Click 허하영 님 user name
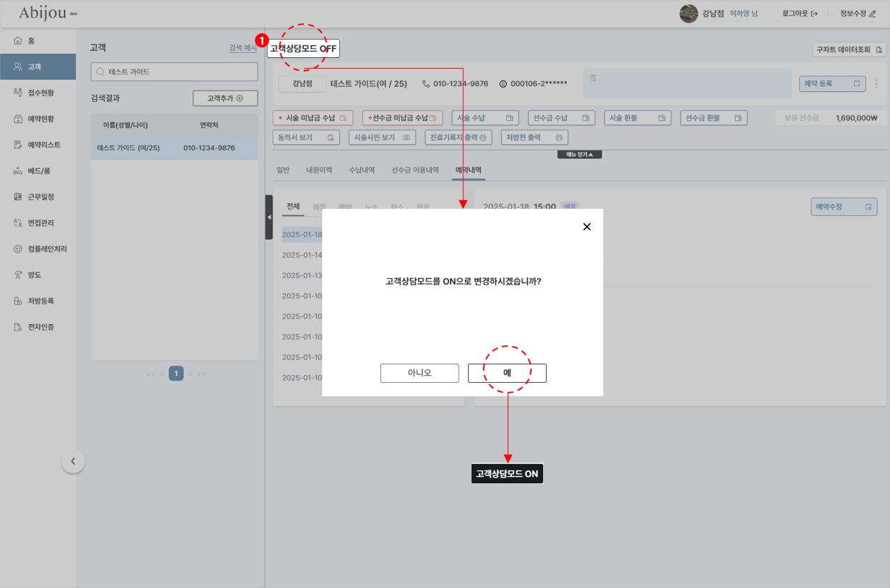The height and width of the screenshot is (588, 890). pyautogui.click(x=743, y=13)
